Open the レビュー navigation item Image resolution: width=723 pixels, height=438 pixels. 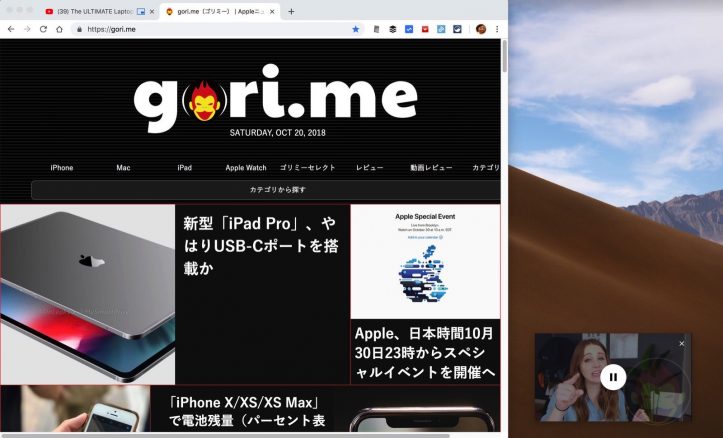369,168
